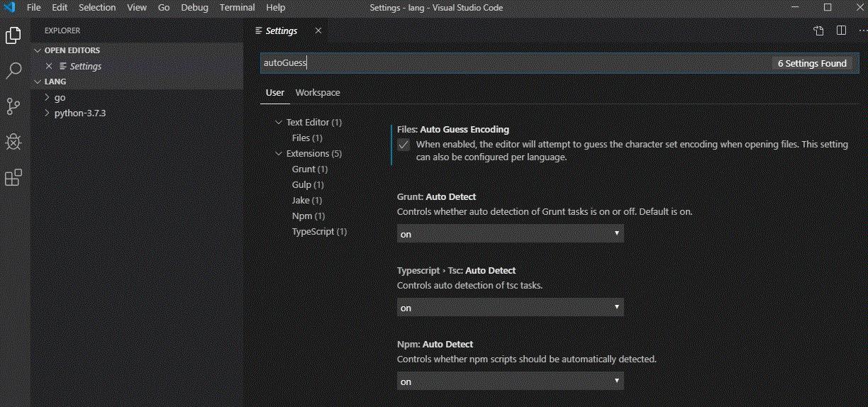
Task: Open the Source Control view
Action: click(13, 106)
